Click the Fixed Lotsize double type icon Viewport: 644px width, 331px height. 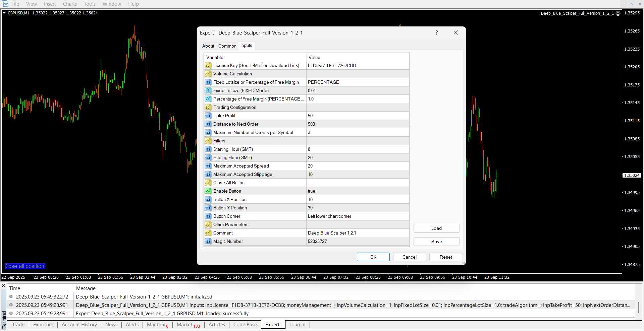(208, 90)
